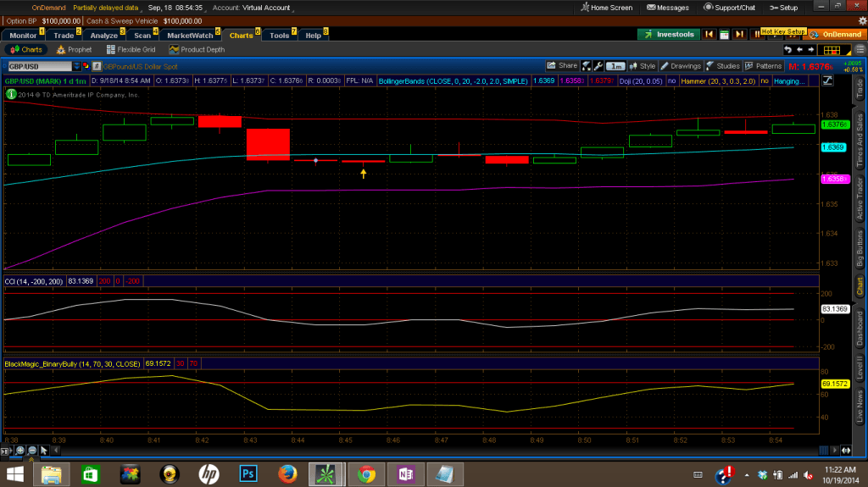The height and width of the screenshot is (487, 868).
Task: Open the Drawings menu
Action: [681, 66]
